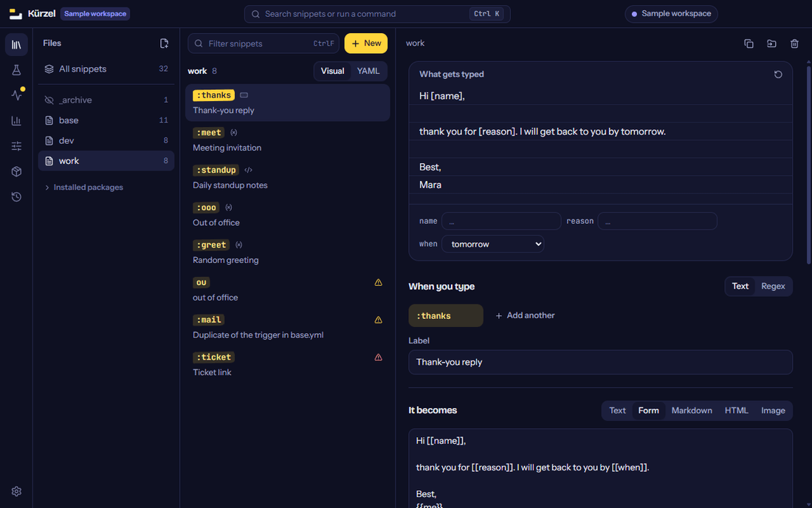Click the reason form field

pyautogui.click(x=657, y=221)
